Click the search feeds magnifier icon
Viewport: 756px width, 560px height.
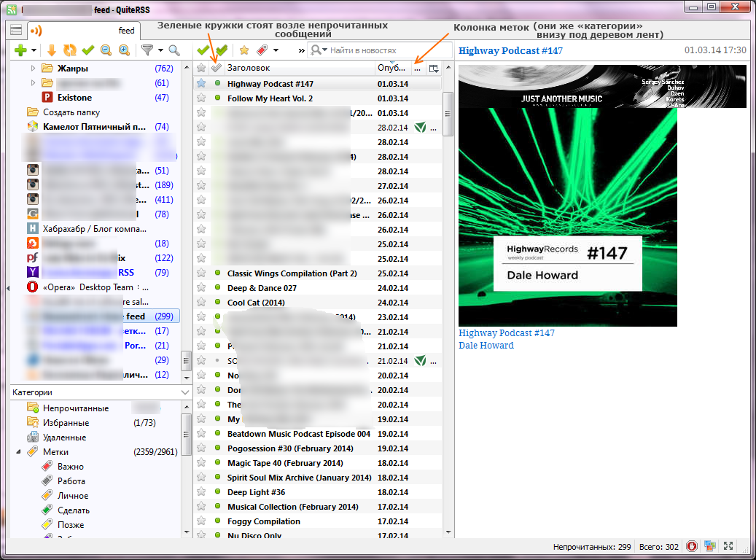point(174,50)
